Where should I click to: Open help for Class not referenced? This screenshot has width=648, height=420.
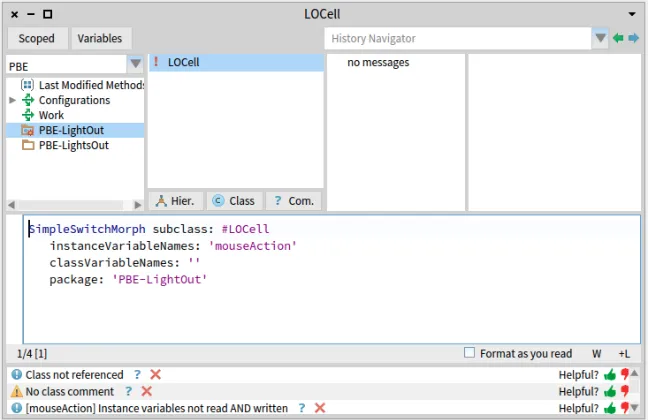pos(137,375)
